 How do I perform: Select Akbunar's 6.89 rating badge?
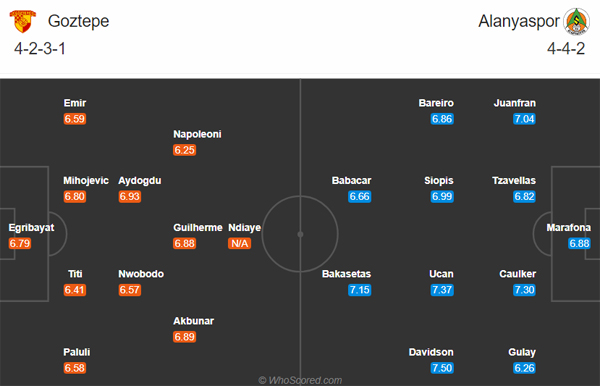tap(184, 337)
